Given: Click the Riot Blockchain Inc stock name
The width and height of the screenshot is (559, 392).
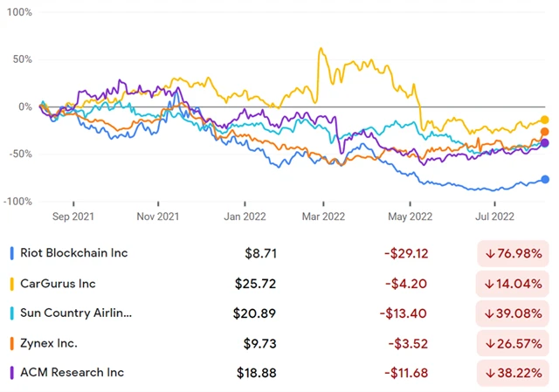Looking at the screenshot, I should [72, 253].
